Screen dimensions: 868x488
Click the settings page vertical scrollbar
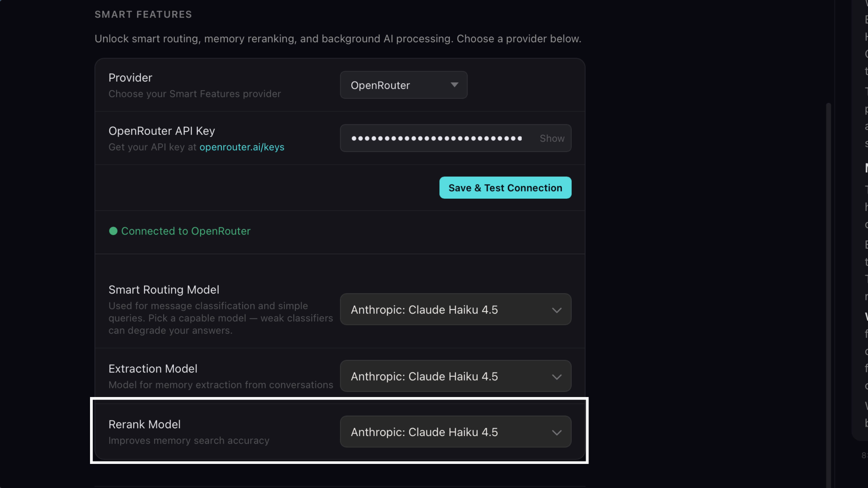pyautogui.click(x=829, y=295)
